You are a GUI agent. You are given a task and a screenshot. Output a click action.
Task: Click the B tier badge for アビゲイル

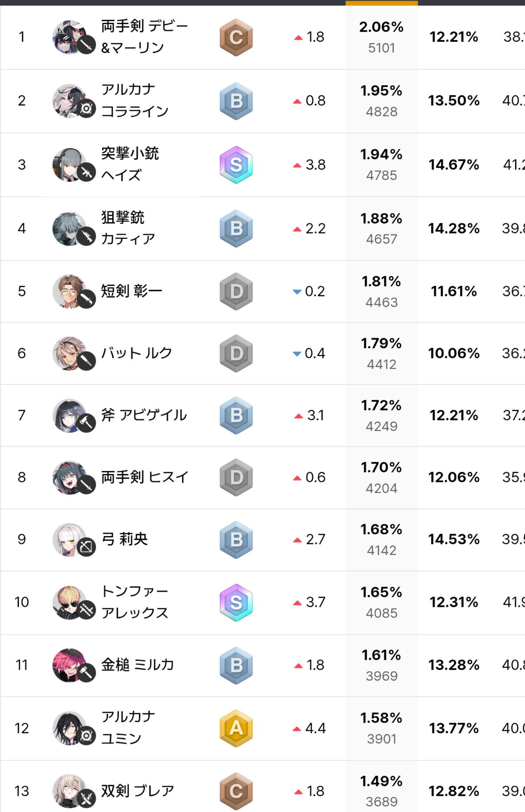(236, 415)
